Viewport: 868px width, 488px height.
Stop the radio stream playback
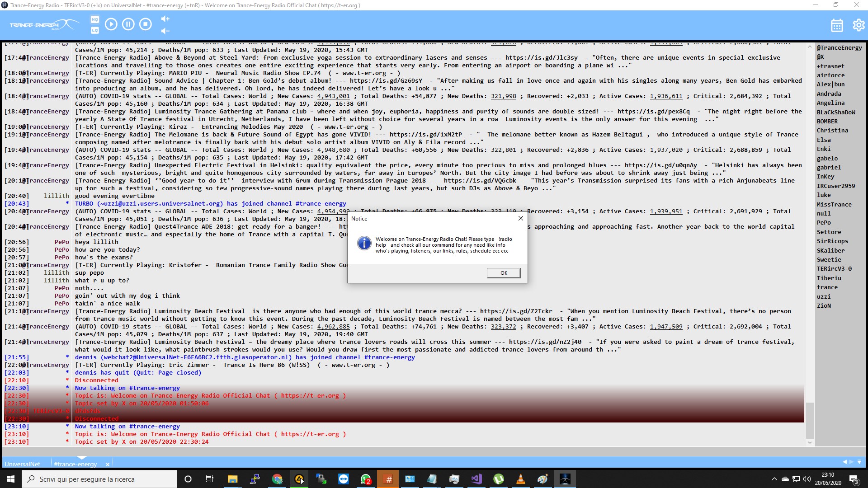[x=145, y=24]
